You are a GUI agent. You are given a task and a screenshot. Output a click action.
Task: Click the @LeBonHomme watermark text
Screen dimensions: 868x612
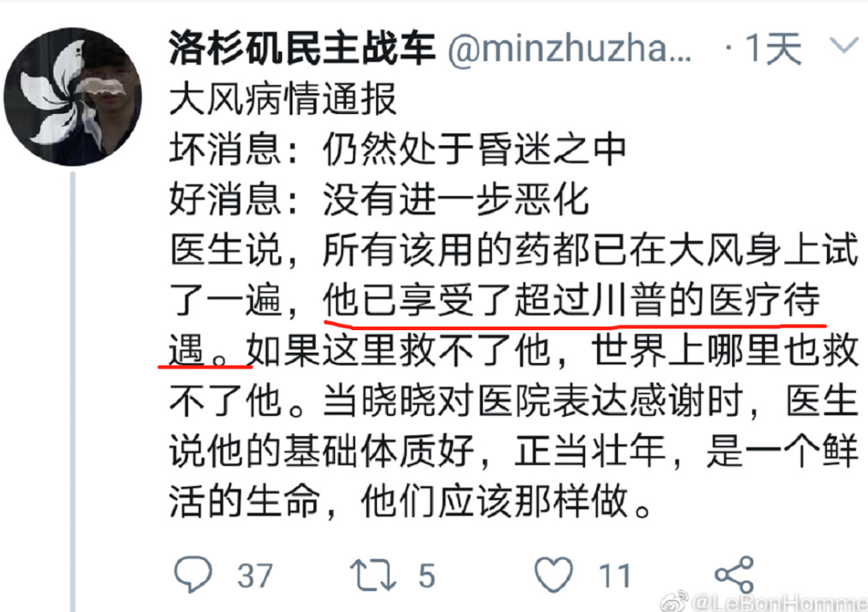coord(780,602)
